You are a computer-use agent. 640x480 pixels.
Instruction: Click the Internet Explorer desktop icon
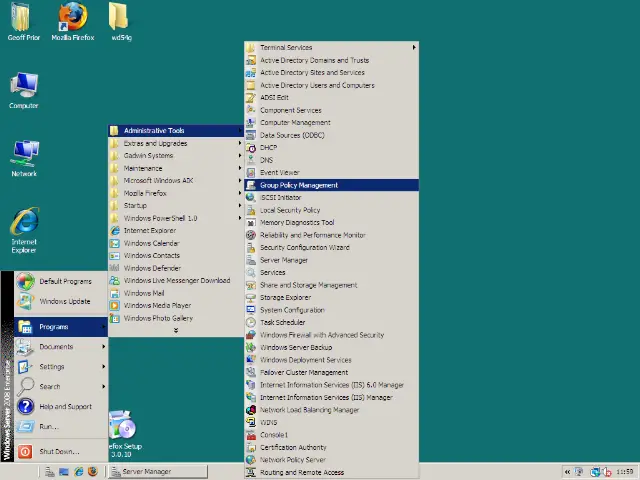(x=24, y=221)
